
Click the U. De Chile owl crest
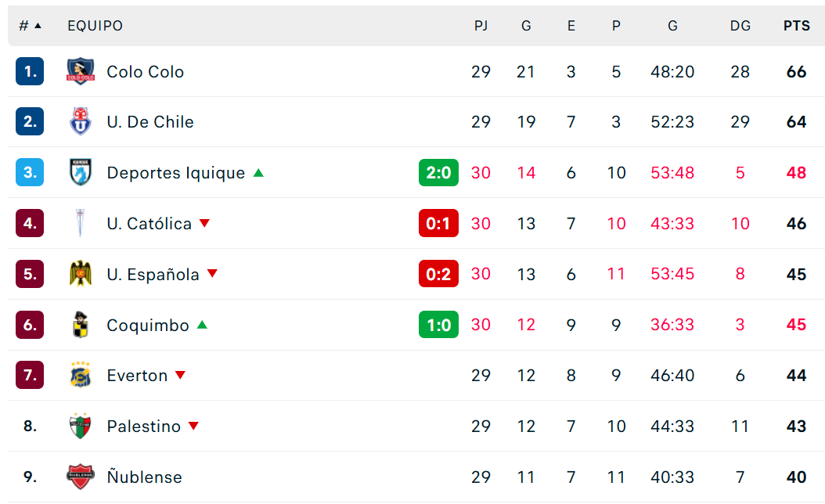[81, 121]
